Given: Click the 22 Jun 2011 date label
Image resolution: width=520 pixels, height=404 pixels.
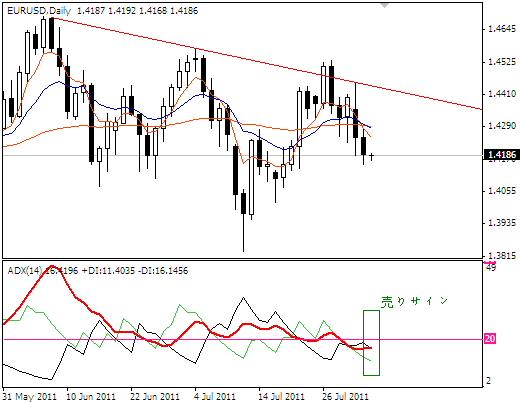Looking at the screenshot, I should [155, 397].
